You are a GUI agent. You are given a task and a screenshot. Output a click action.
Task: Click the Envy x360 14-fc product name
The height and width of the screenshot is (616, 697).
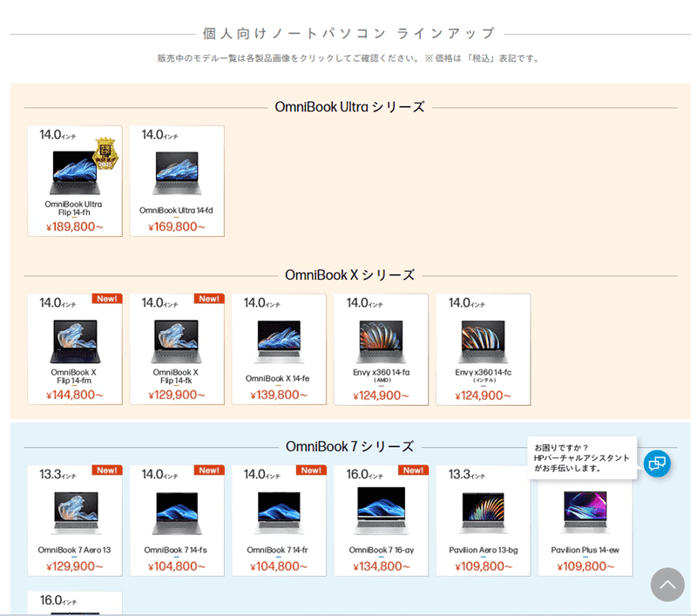point(484,372)
